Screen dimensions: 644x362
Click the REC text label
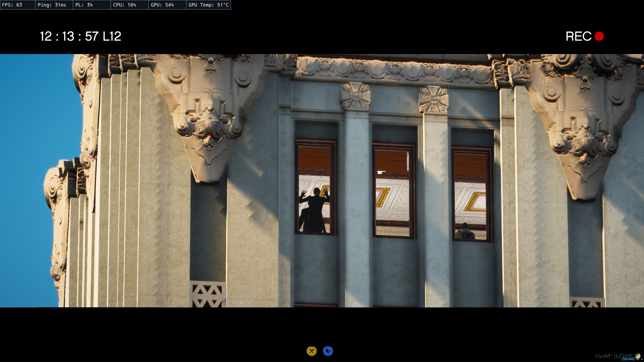coord(578,36)
